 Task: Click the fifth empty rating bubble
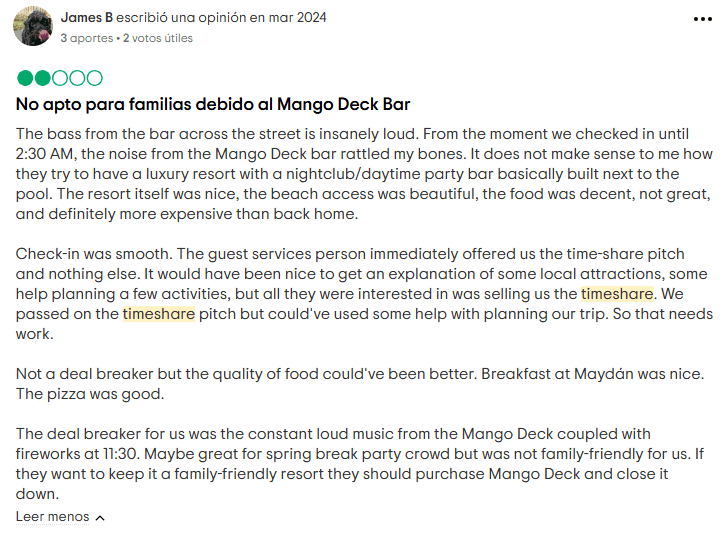point(94,78)
